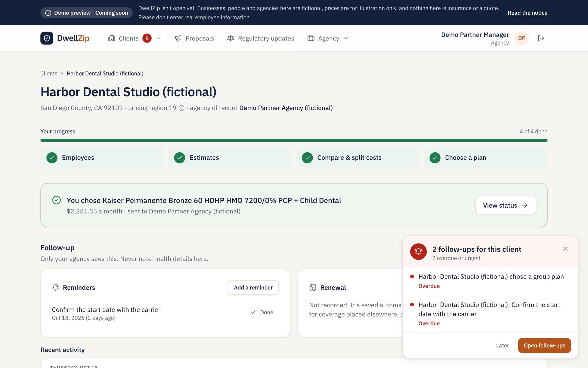The image size is (588, 368).
Task: Click the Choose a plan step checkmark
Action: (435, 158)
